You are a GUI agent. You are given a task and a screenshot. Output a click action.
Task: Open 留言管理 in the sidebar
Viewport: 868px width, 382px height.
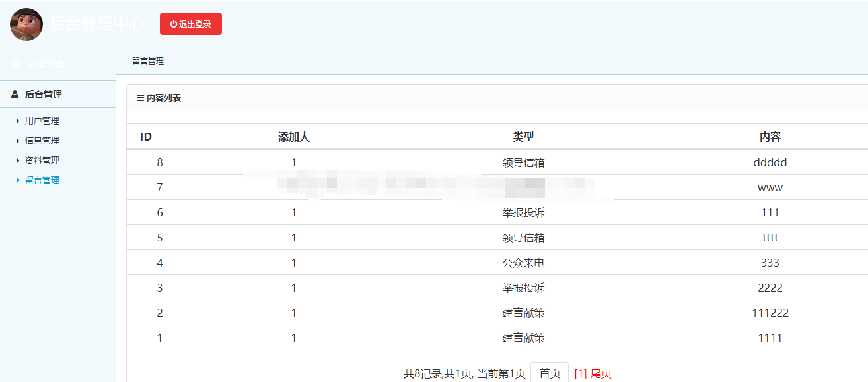coord(42,180)
